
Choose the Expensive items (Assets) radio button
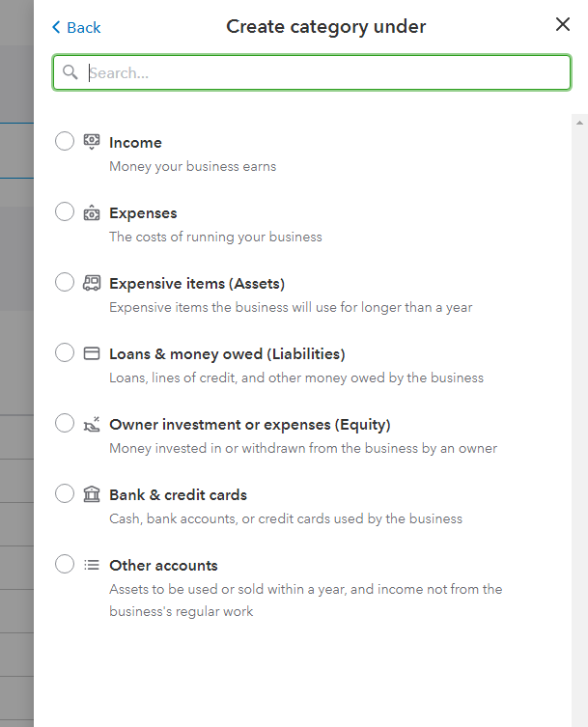tap(65, 282)
